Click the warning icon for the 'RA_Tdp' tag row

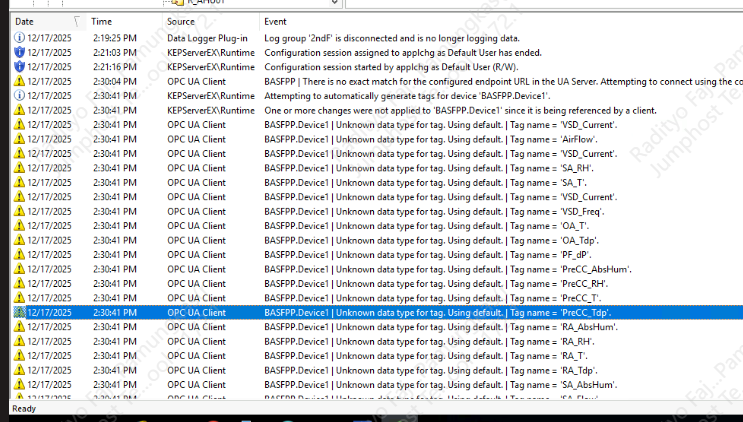19,370
